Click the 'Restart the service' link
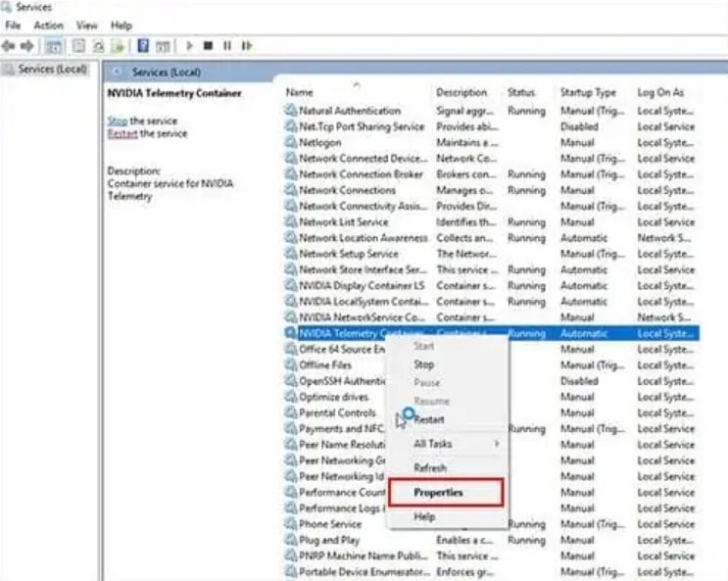 coord(121,133)
